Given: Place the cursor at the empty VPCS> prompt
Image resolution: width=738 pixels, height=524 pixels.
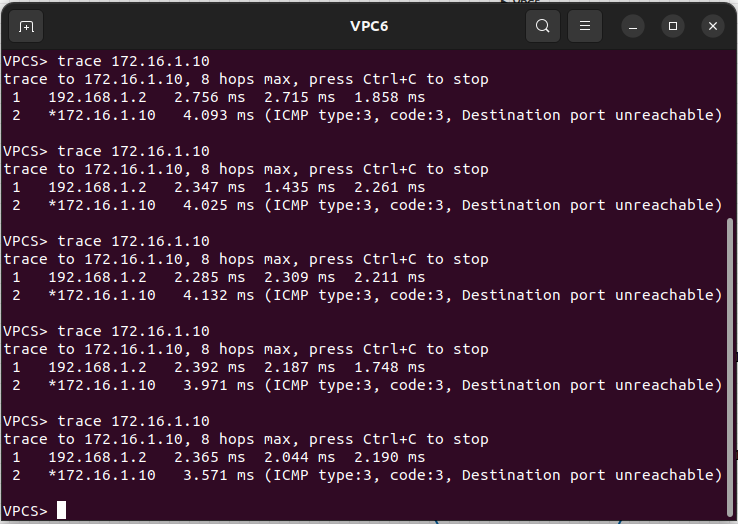Looking at the screenshot, I should 61,511.
